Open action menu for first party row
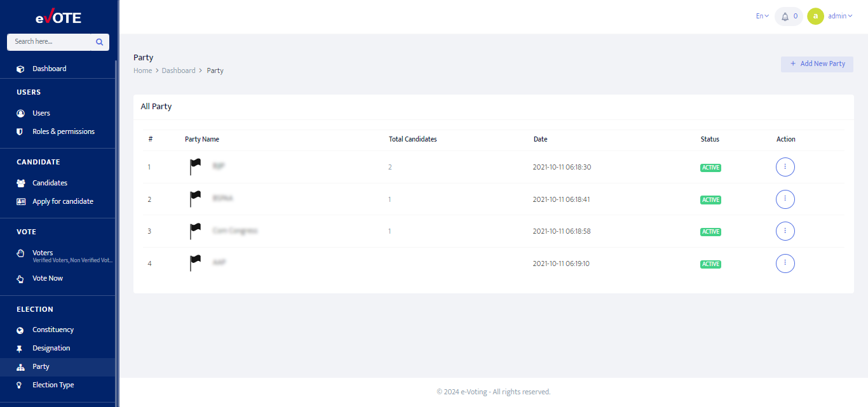This screenshot has height=407, width=868. coord(785,167)
